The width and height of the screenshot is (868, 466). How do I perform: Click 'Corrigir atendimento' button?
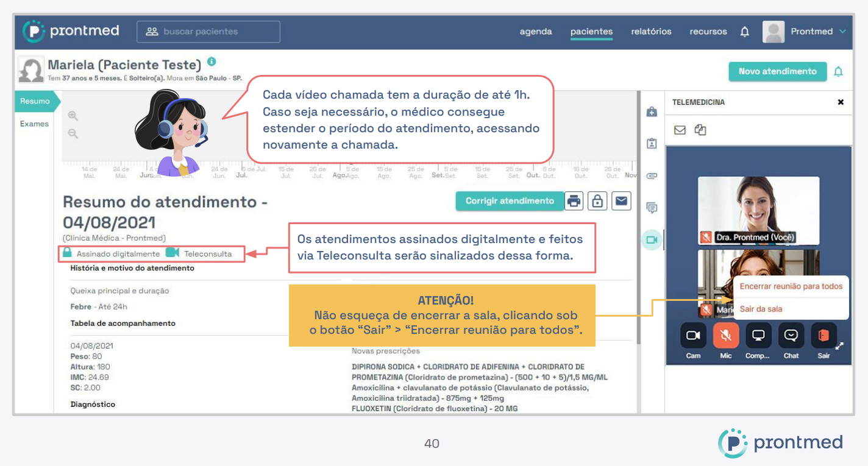(510, 201)
